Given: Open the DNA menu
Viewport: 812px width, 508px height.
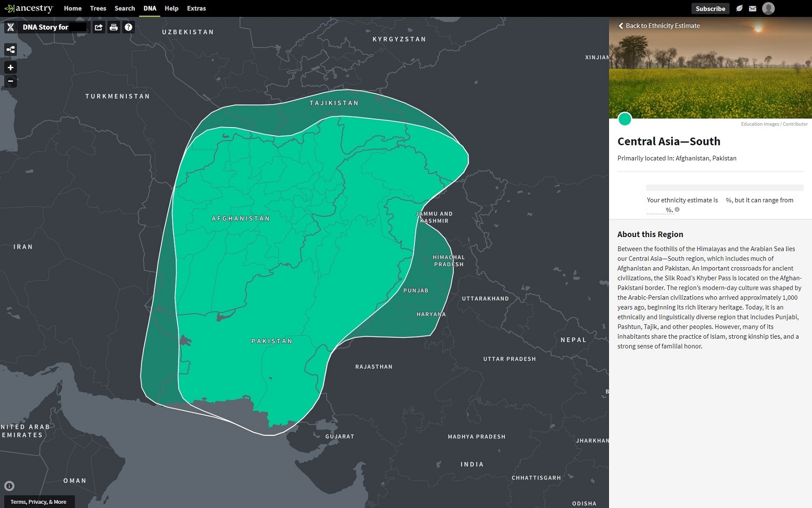Looking at the screenshot, I should (150, 8).
